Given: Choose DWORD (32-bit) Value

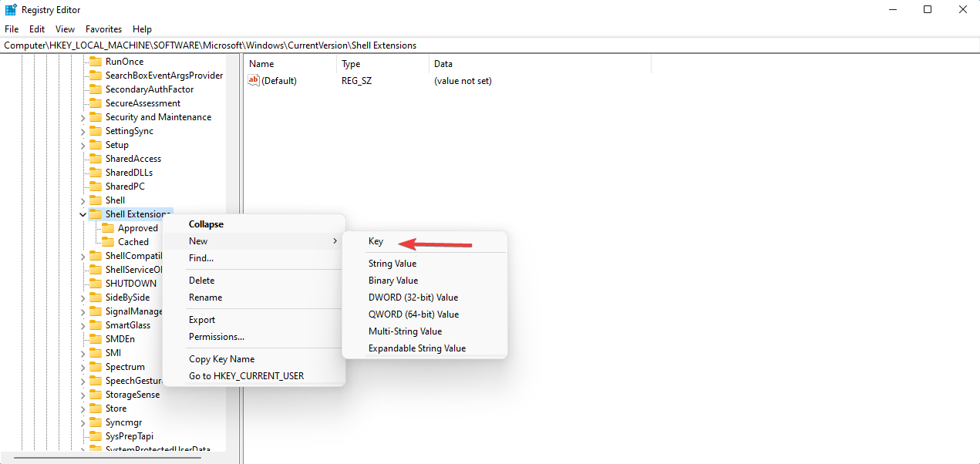Looking at the screenshot, I should click(x=425, y=298).
